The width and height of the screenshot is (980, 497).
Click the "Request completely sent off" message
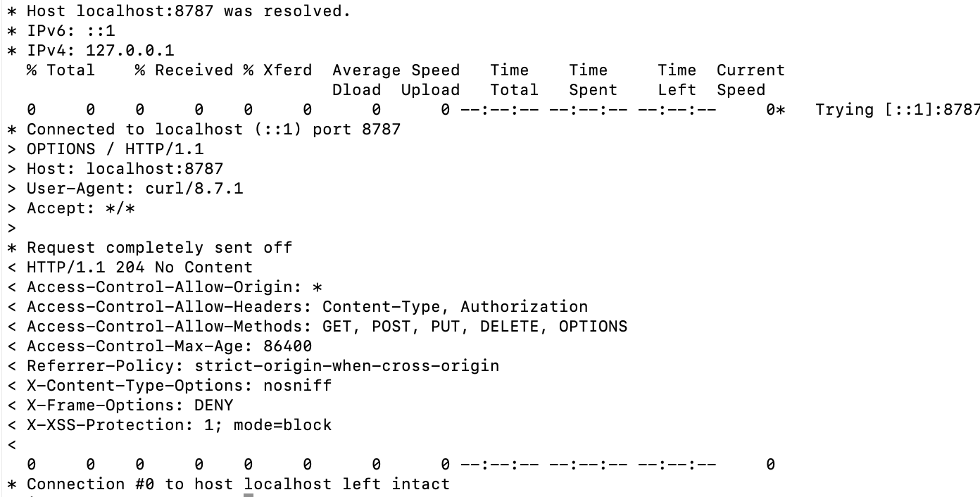point(159,248)
